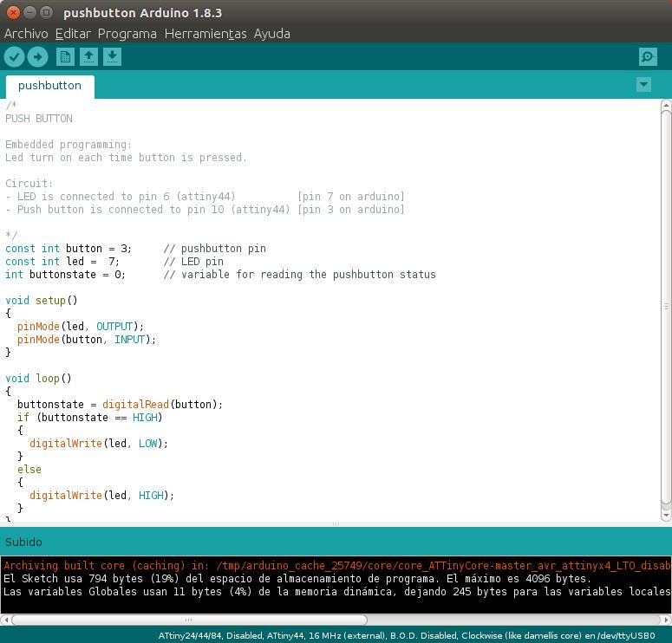This screenshot has height=643, width=672.
Task: Open the Editar menu
Action: [73, 34]
